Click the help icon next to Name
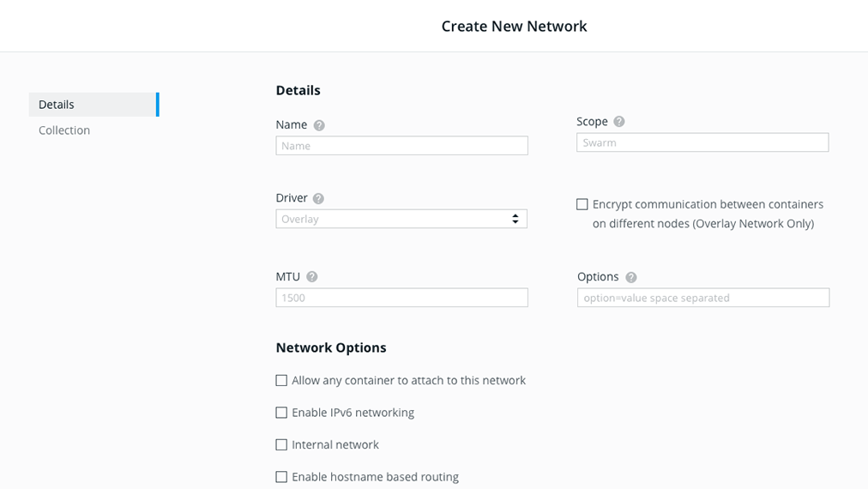 pos(319,125)
